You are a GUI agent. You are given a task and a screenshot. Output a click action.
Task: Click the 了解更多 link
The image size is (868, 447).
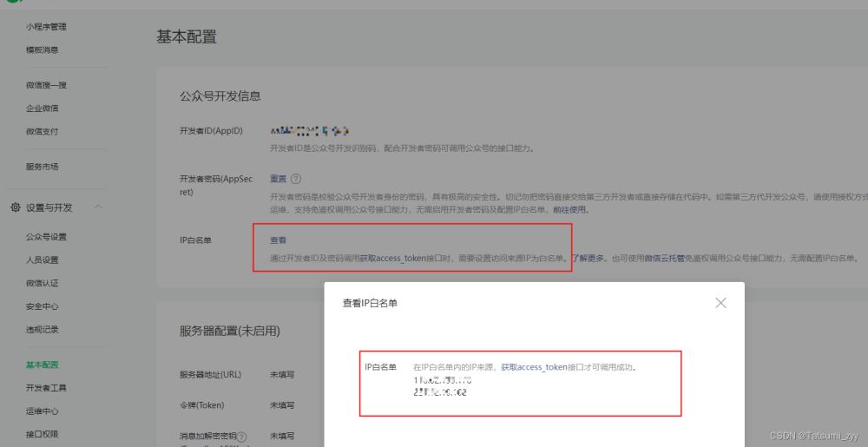589,258
